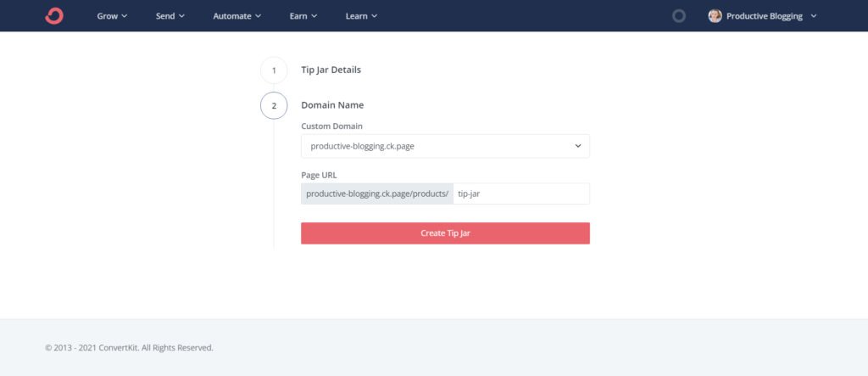Image resolution: width=868 pixels, height=376 pixels.
Task: Click the Page URL label
Action: (319, 175)
